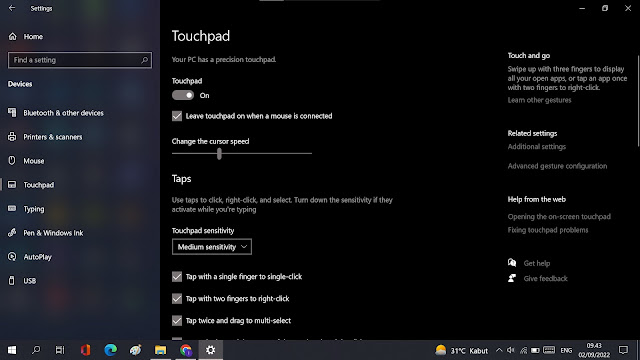Uncheck Tap with a single finger to single-click

pos(177,277)
